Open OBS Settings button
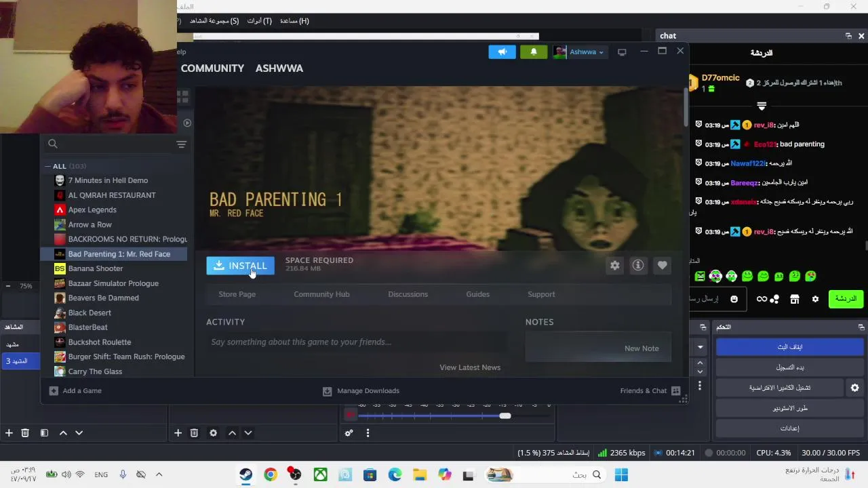This screenshot has width=868, height=488. [x=789, y=428]
